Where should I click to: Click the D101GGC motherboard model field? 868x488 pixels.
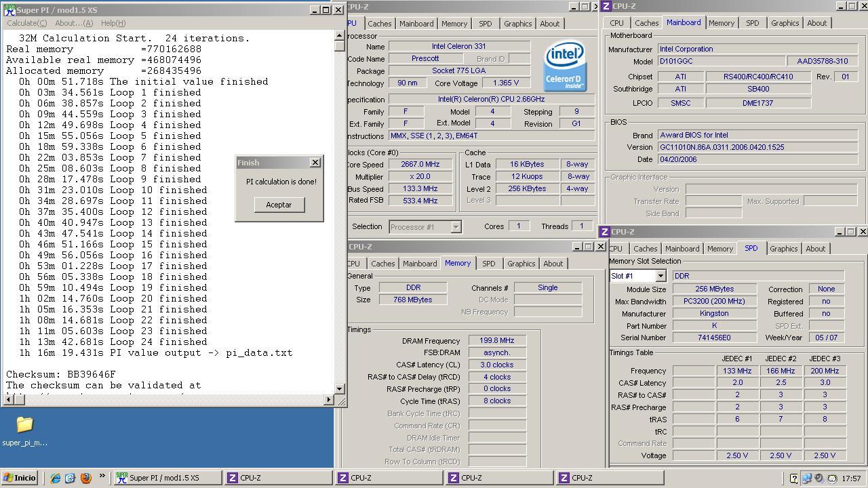coord(721,61)
